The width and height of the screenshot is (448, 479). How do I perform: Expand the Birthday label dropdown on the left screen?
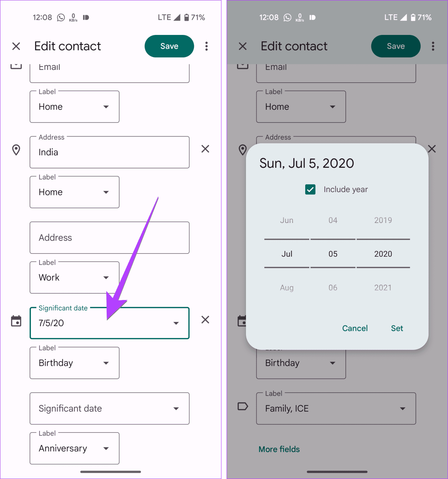pos(75,363)
